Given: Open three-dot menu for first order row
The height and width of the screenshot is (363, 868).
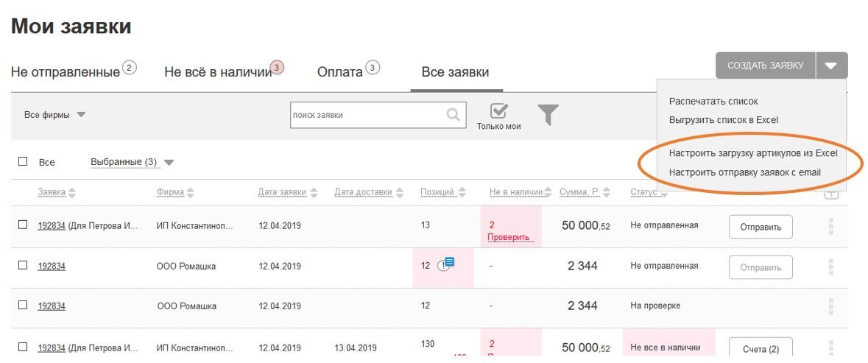Looking at the screenshot, I should [830, 227].
